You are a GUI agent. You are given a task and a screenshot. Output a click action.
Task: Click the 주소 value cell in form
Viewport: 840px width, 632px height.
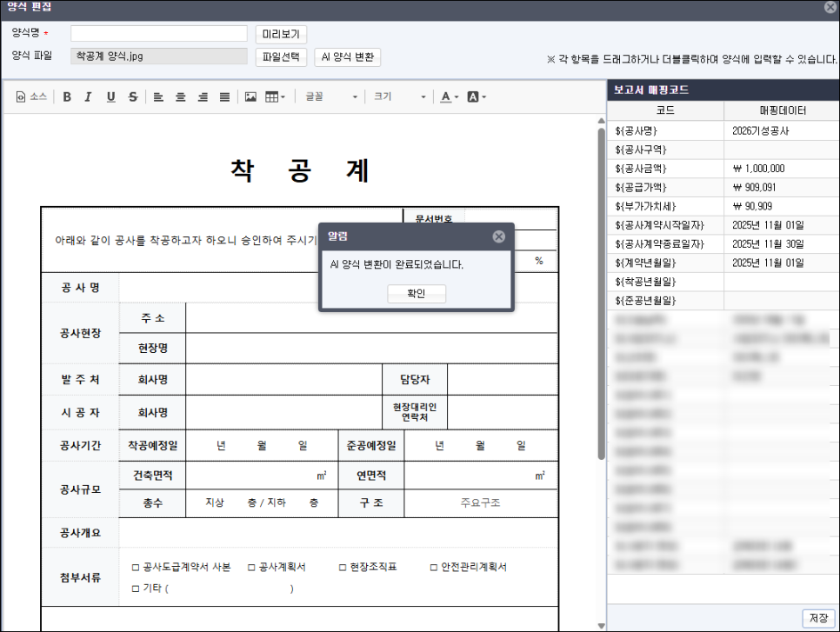click(x=372, y=318)
